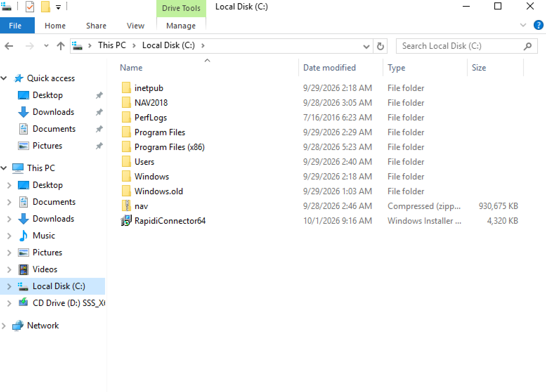
Task: Switch to the Share ribbon tab
Action: tap(96, 26)
